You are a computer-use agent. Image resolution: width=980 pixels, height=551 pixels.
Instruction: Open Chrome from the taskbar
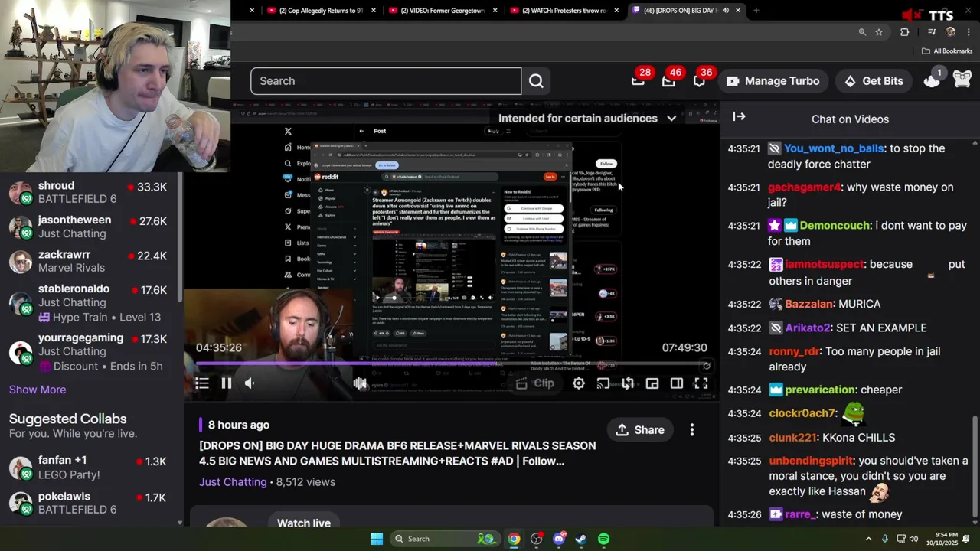pos(514,539)
